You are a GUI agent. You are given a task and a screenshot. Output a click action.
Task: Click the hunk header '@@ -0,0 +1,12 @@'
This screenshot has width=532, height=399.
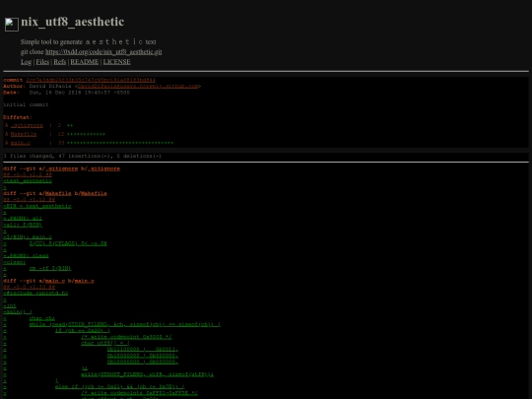point(30,200)
